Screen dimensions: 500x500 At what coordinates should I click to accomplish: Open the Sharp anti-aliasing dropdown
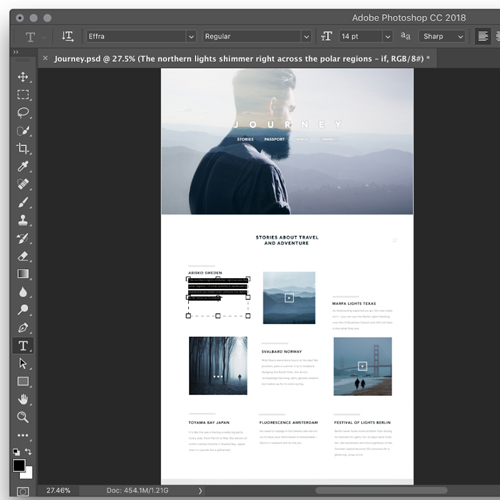[x=442, y=36]
